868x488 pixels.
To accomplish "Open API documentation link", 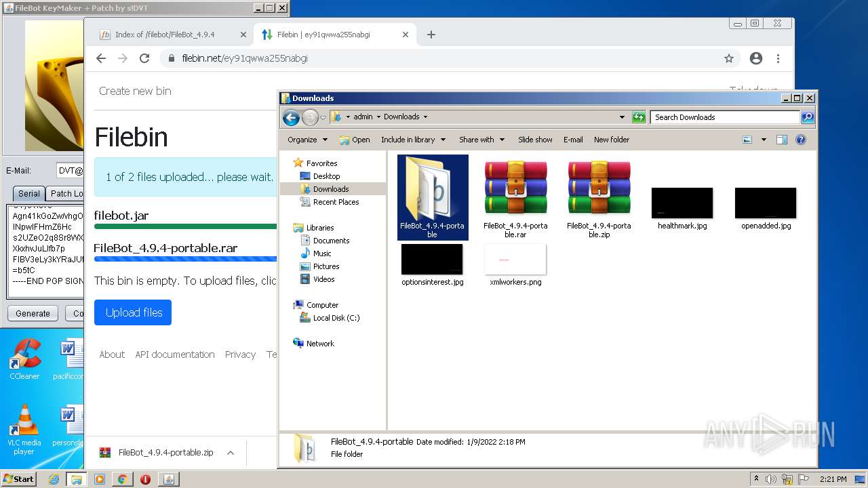I will tap(175, 354).
